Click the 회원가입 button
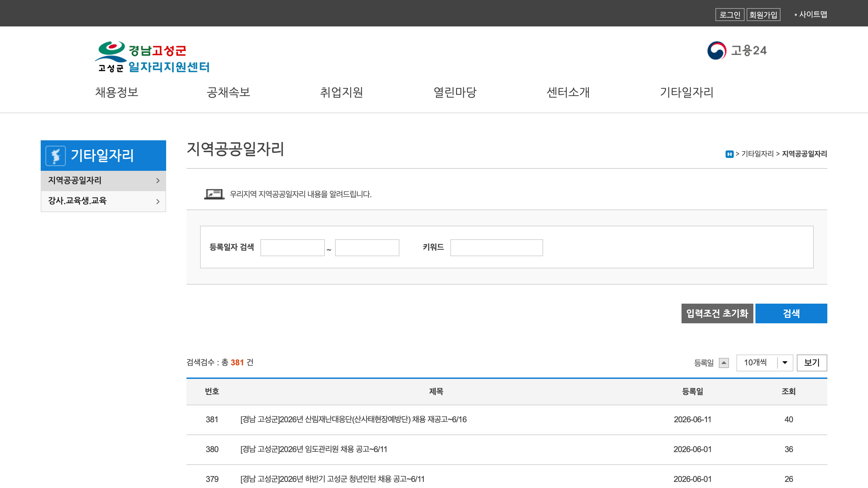 click(x=763, y=15)
